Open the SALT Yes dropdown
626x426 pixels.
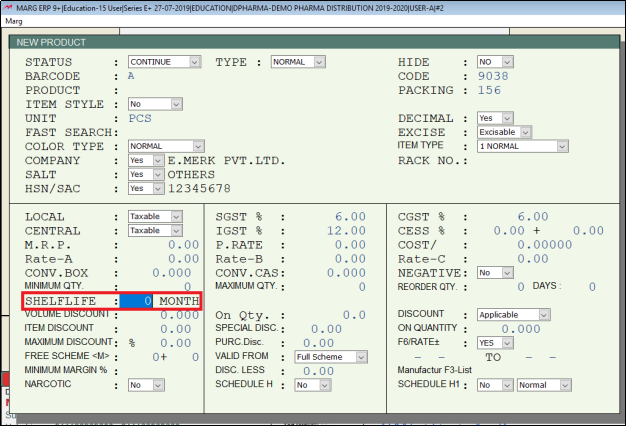click(146, 174)
